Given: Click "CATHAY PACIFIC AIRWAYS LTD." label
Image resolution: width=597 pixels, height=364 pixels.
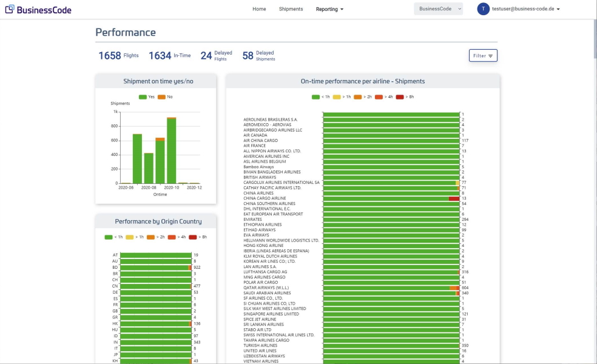Looking at the screenshot, I should tap(272, 187).
